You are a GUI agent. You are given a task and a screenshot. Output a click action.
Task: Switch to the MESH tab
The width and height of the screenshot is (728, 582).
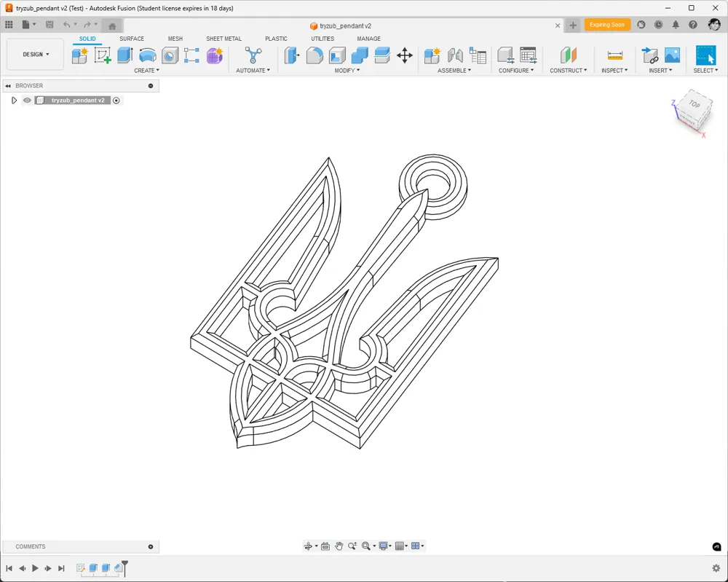click(175, 39)
